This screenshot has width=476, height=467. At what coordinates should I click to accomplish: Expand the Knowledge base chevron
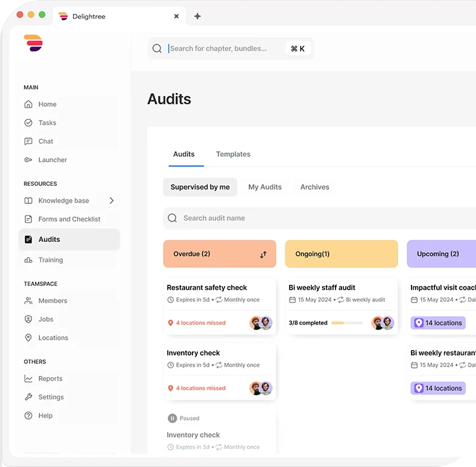112,200
